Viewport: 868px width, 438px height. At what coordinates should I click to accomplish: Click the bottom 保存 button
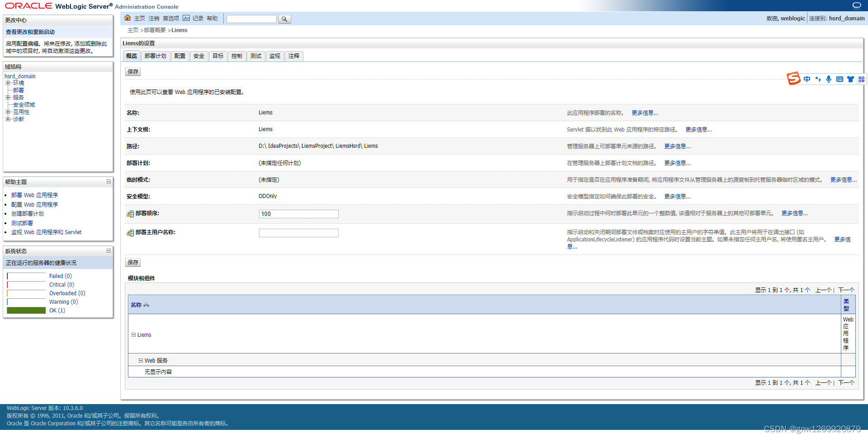(x=133, y=263)
